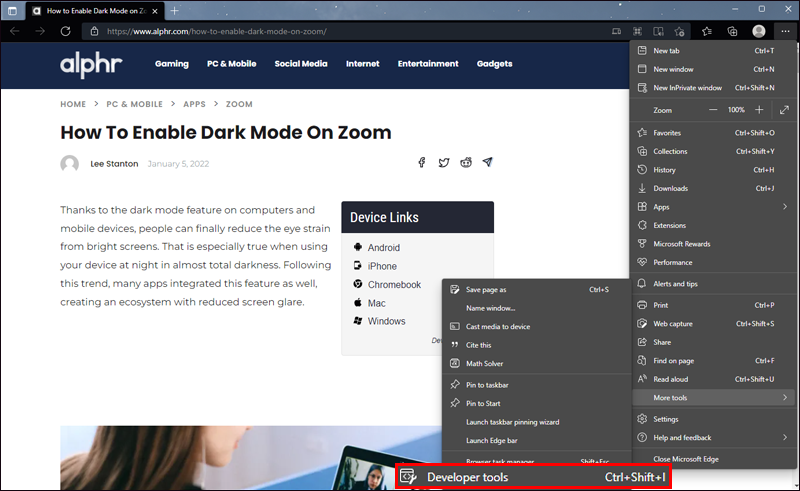Share article on Facebook icon
Image resolution: width=800 pixels, height=491 pixels.
pyautogui.click(x=421, y=162)
